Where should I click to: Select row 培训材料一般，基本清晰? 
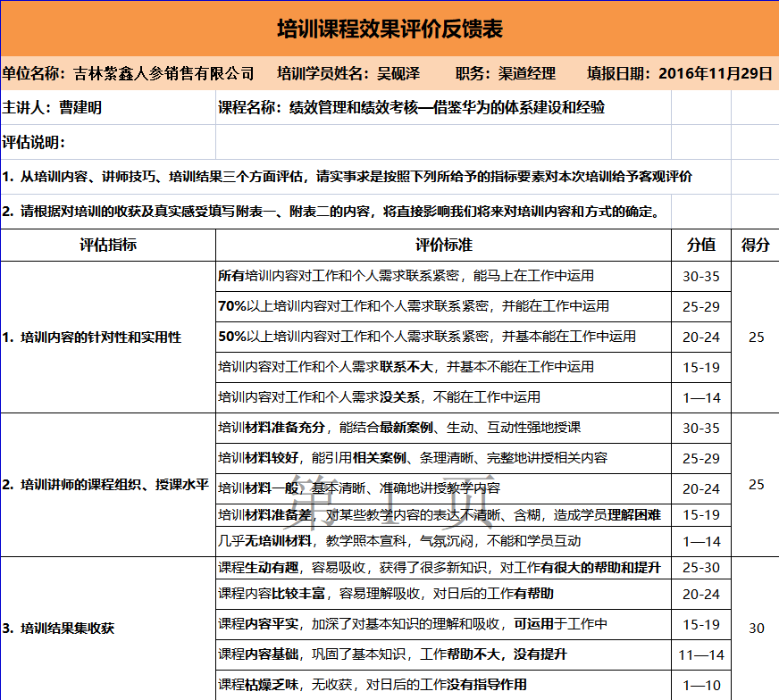(444, 488)
